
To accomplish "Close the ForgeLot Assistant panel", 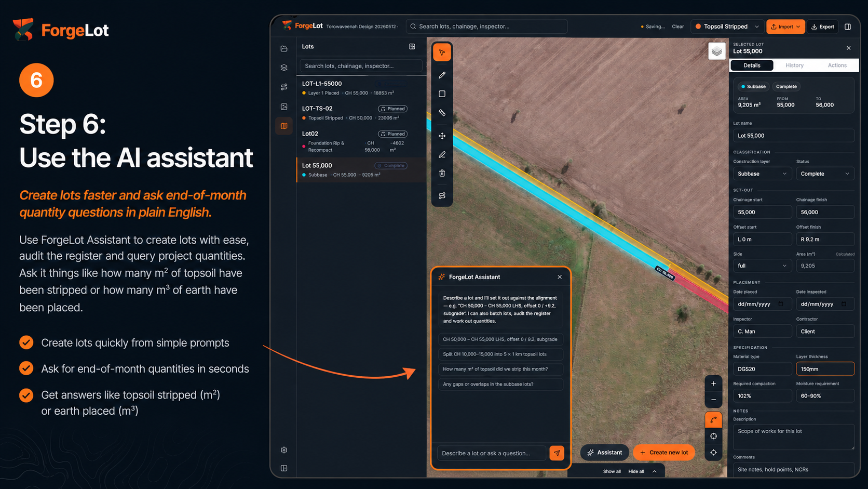I will tap(560, 277).
